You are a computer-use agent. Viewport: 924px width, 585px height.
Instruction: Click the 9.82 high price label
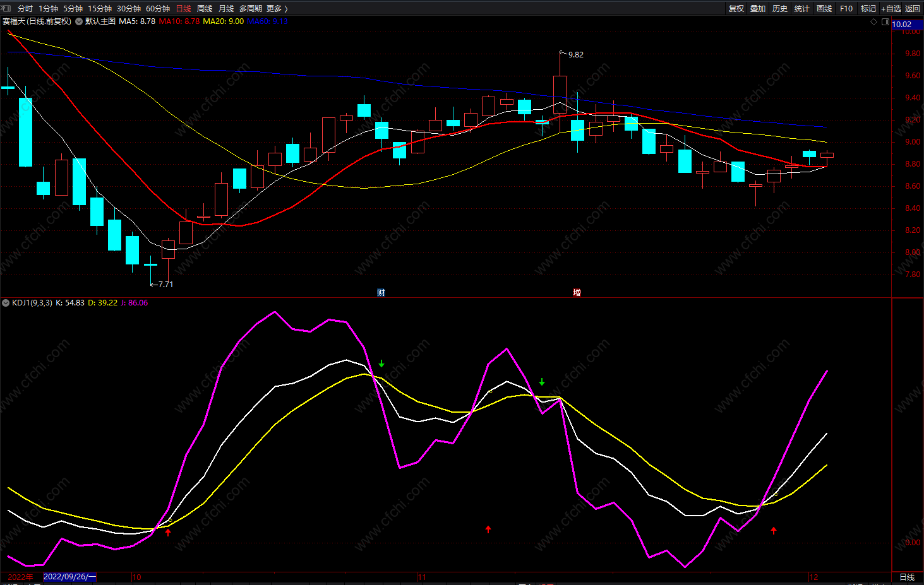pyautogui.click(x=575, y=55)
